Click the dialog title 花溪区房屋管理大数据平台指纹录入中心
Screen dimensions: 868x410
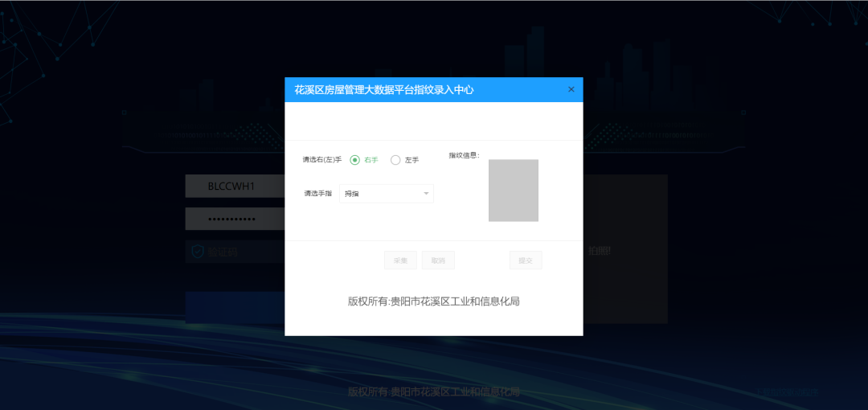pos(384,90)
